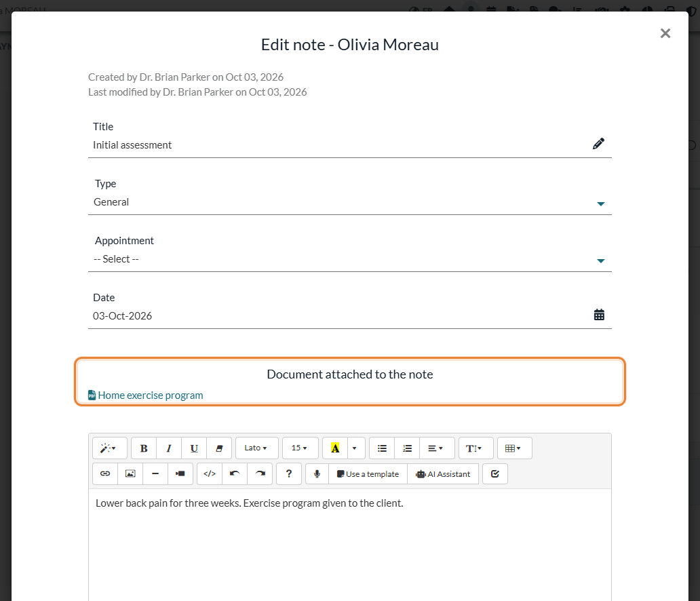Switch to code view

click(x=210, y=473)
